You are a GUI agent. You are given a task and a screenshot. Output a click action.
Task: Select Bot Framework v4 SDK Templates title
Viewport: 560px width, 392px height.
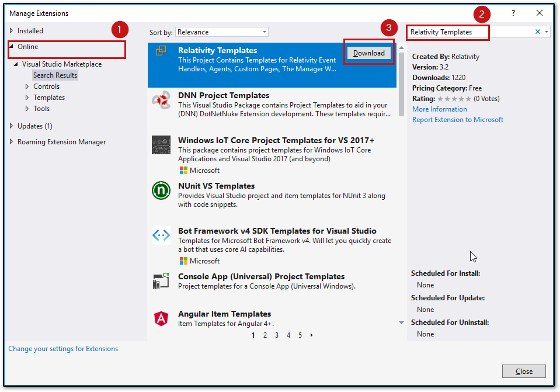(277, 231)
